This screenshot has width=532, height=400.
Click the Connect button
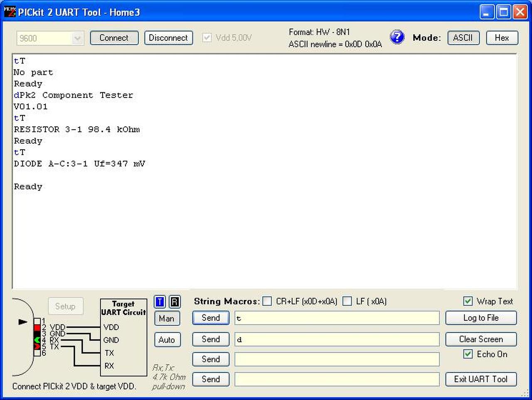point(114,38)
